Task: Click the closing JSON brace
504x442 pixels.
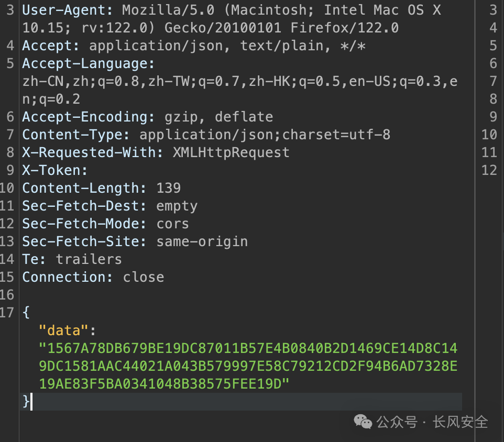Action: pos(26,402)
